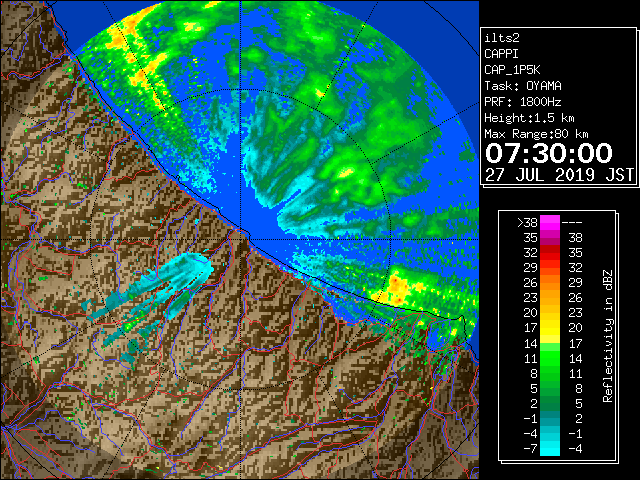Click the 'Max Range:80 km' line
Viewport: 640px width, 480px height.
536,134
